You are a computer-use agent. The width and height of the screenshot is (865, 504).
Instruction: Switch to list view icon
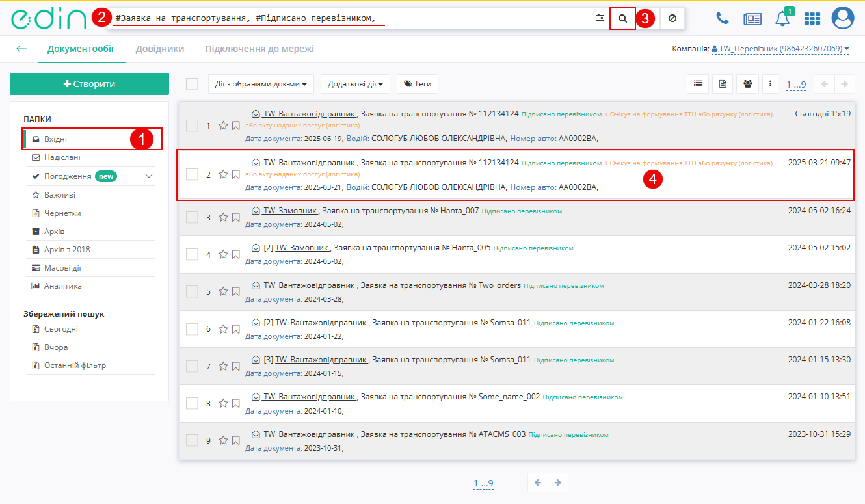pos(698,84)
